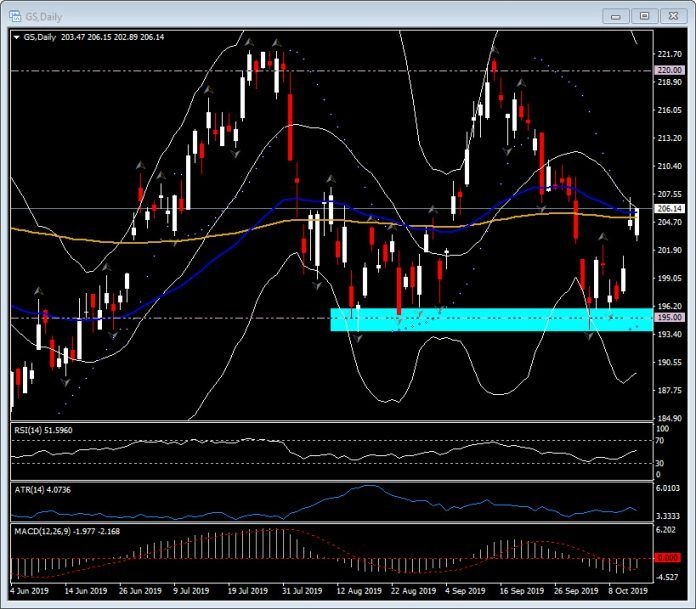696x609 pixels.
Task: Select the cyan support zone rectangle
Action: (491, 320)
